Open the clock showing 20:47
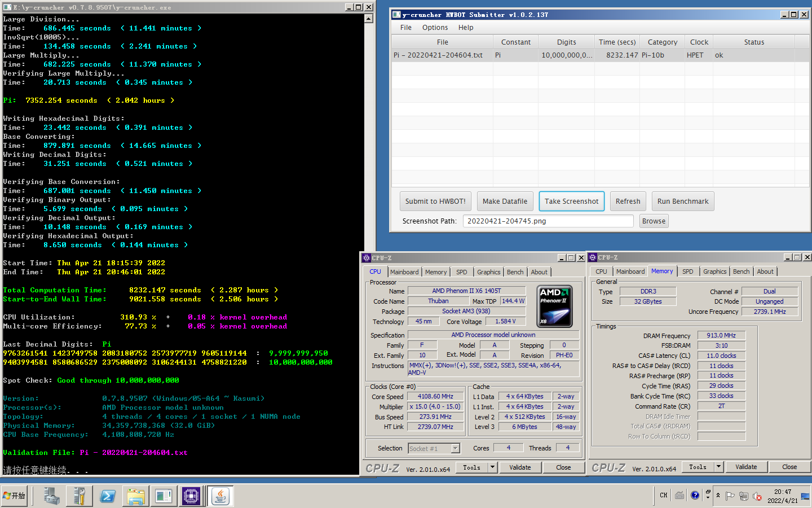 pyautogui.click(x=783, y=496)
